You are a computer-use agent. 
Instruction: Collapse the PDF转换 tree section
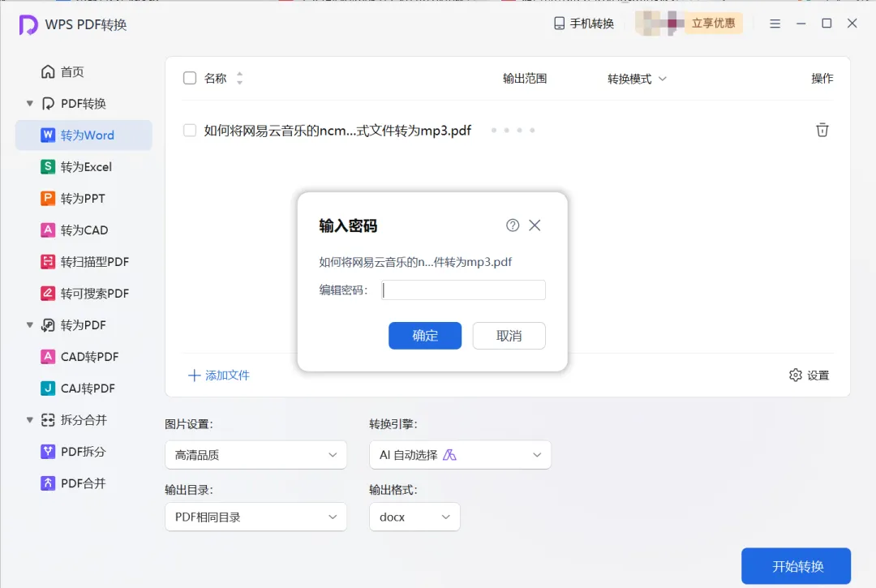(30, 103)
